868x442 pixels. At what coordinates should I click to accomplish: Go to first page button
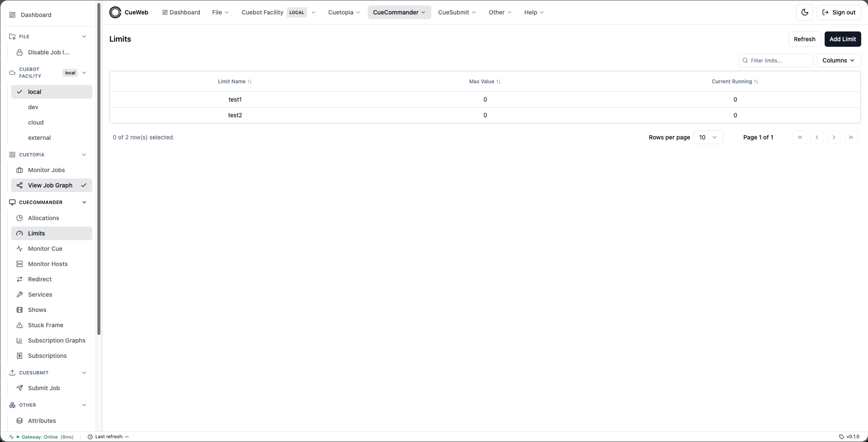pos(800,137)
